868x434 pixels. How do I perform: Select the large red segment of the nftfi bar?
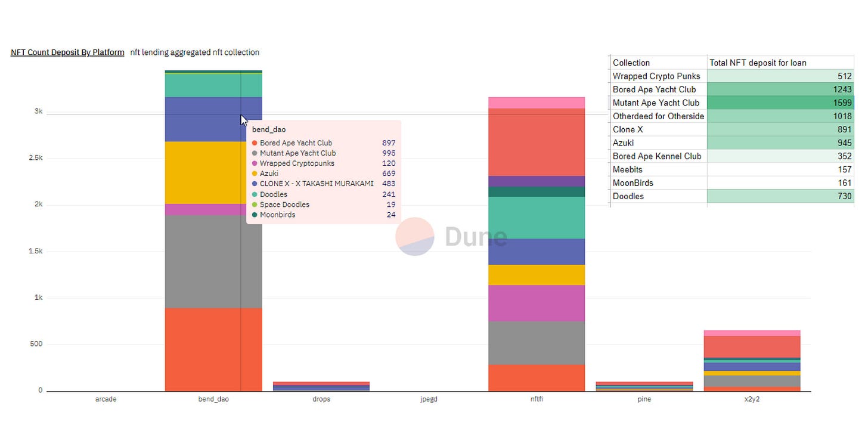pyautogui.click(x=537, y=142)
